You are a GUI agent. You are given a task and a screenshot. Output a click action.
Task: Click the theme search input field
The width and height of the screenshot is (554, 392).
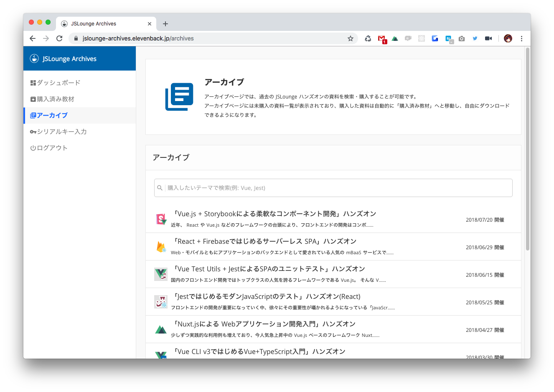333,188
